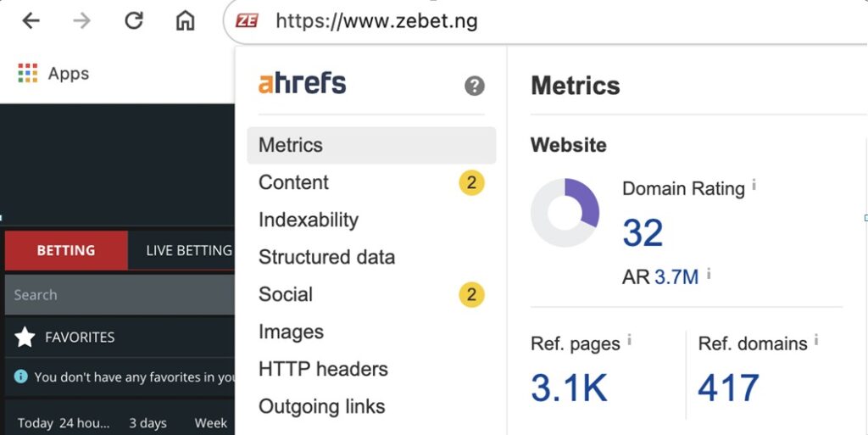
Task: Select the 3 days filter tab
Action: [x=147, y=423]
